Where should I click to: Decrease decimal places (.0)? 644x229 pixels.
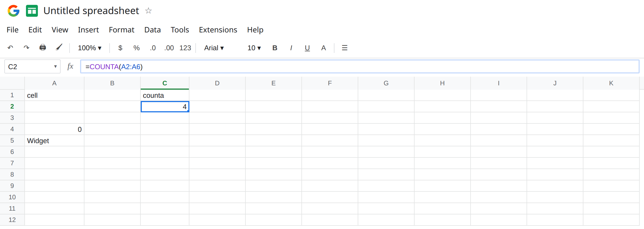(153, 48)
